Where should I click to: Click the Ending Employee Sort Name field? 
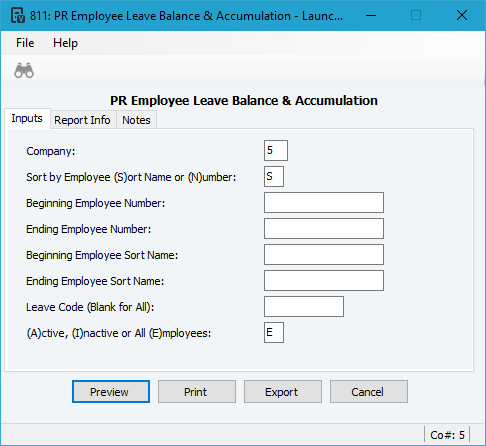pyautogui.click(x=324, y=280)
